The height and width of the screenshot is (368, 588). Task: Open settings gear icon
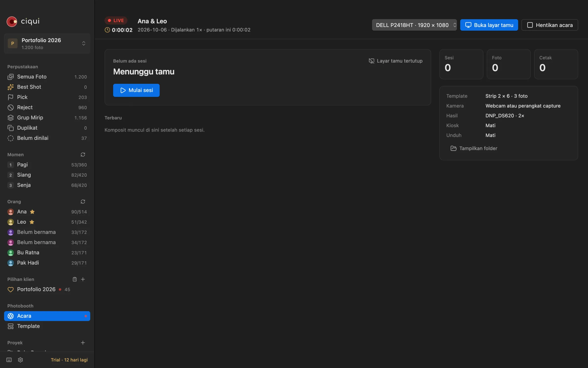[x=21, y=360]
